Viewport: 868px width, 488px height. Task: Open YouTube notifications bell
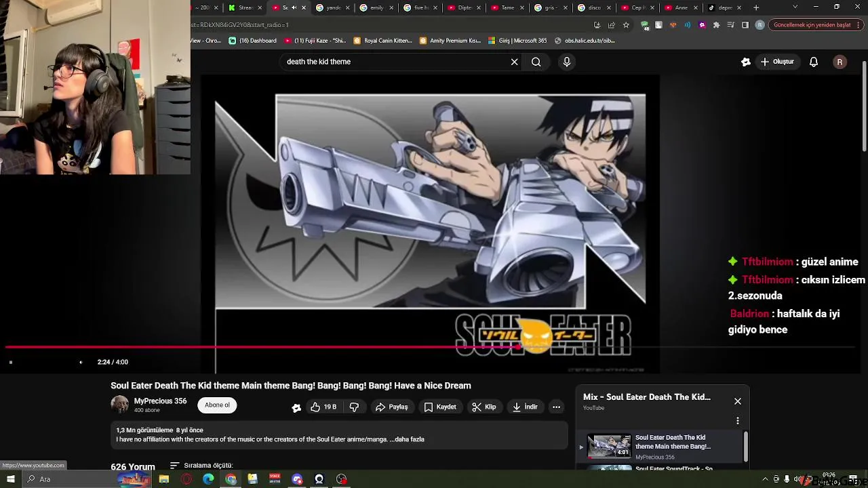pos(814,62)
